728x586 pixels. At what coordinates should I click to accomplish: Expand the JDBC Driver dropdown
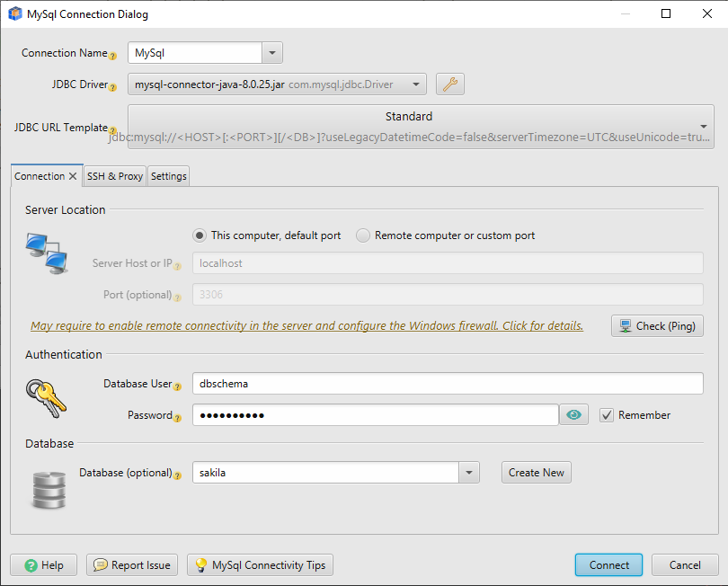pyautogui.click(x=416, y=84)
